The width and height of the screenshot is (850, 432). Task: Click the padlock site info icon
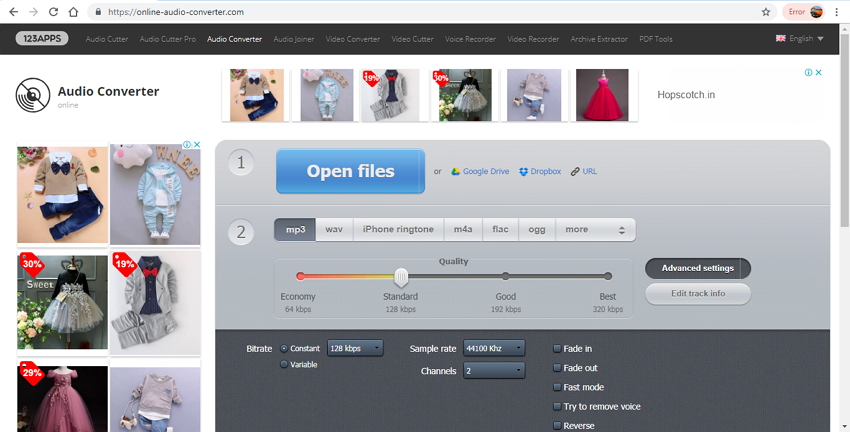[x=98, y=12]
